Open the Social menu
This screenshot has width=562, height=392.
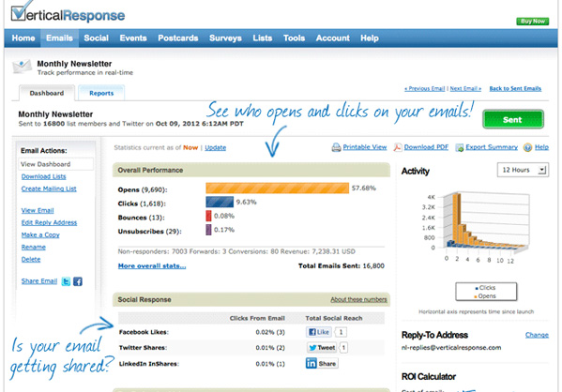[x=96, y=38]
